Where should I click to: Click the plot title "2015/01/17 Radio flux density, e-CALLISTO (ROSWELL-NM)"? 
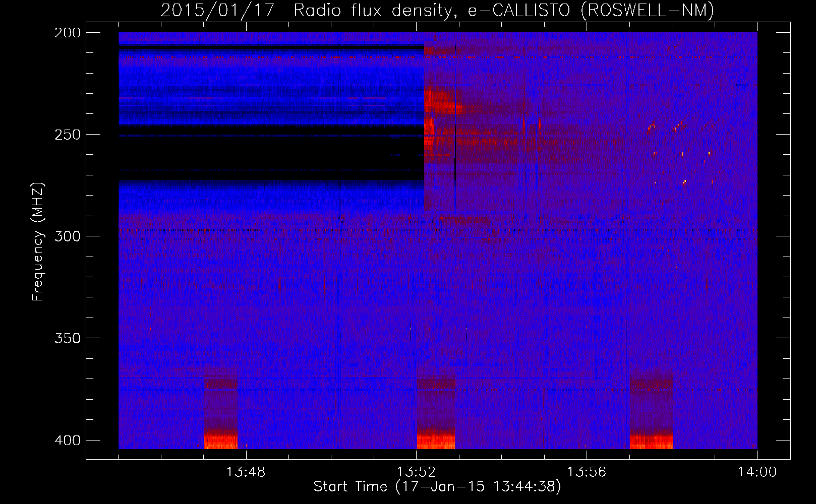tap(437, 10)
